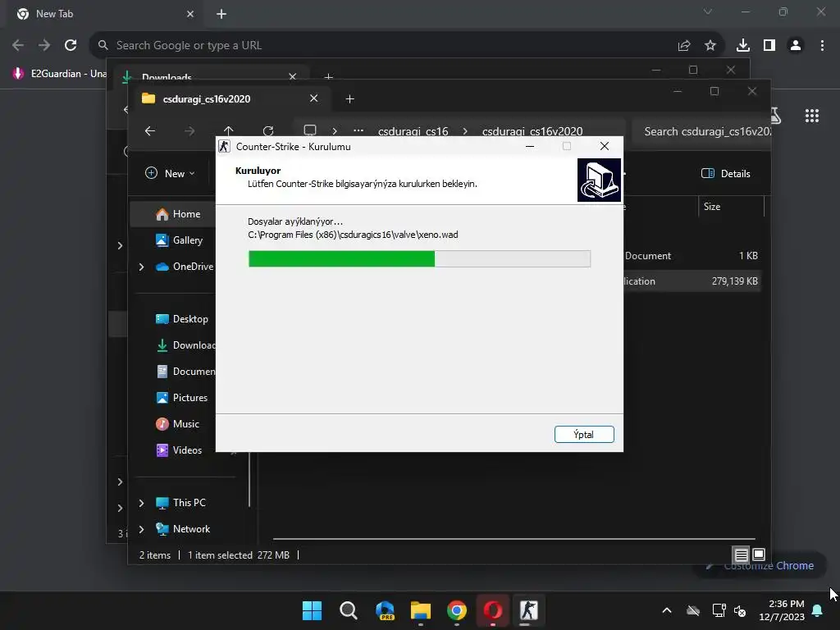
Task: Select This PC in navigation pane
Action: click(180, 503)
